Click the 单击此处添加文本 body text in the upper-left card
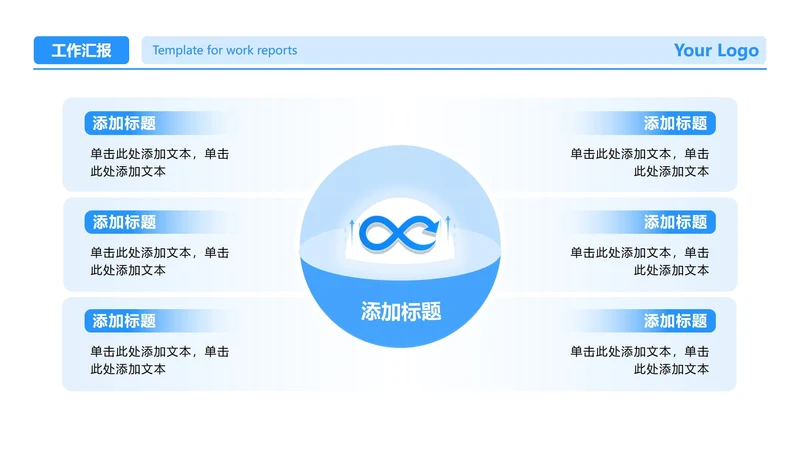Screen dimensions: 800x450 pos(160,162)
